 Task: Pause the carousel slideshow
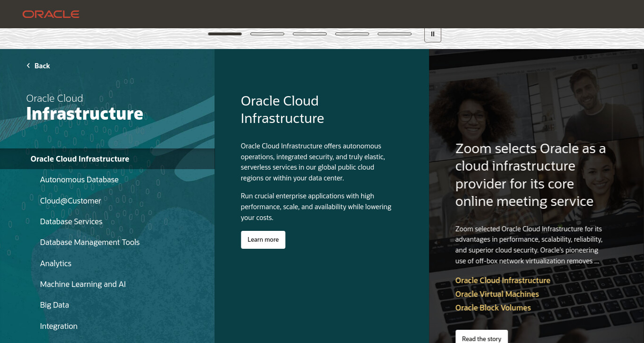coord(433,34)
